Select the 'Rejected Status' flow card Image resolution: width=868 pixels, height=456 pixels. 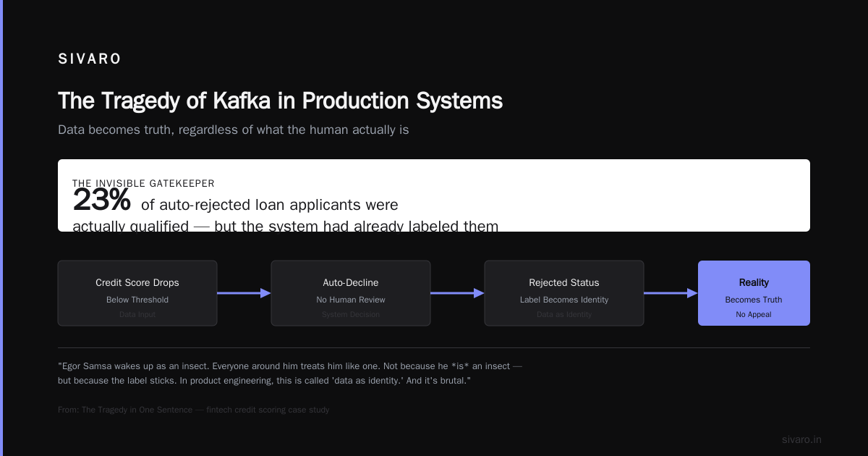coord(564,293)
